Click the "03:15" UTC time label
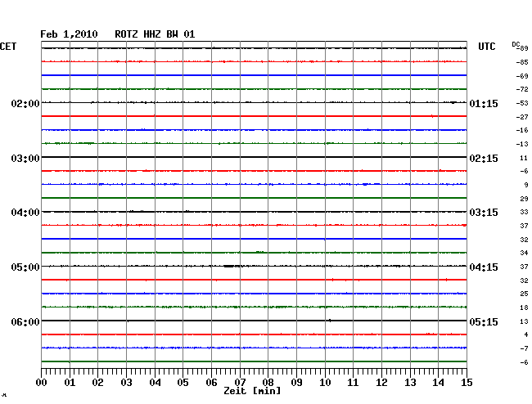 tap(484, 213)
